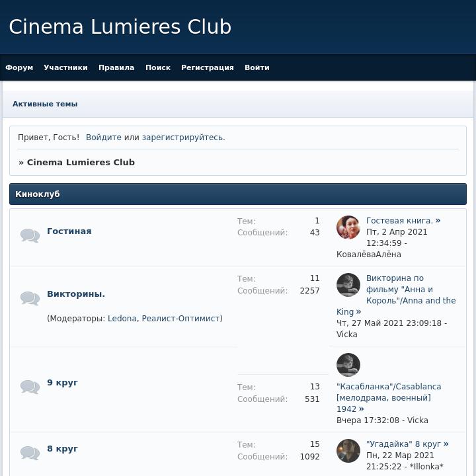The width and height of the screenshot is (476, 476).
Task: Click the Cinema Lumieres Club site title
Action: 120,26
